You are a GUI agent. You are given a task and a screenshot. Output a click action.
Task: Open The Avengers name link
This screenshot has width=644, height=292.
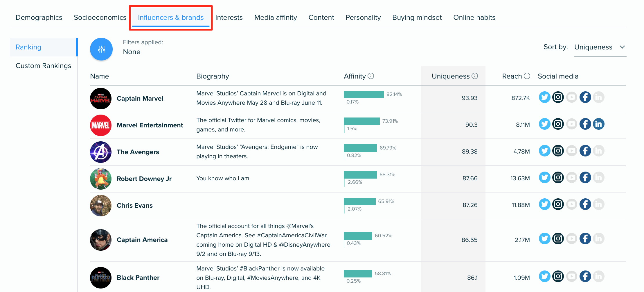pos(138,152)
